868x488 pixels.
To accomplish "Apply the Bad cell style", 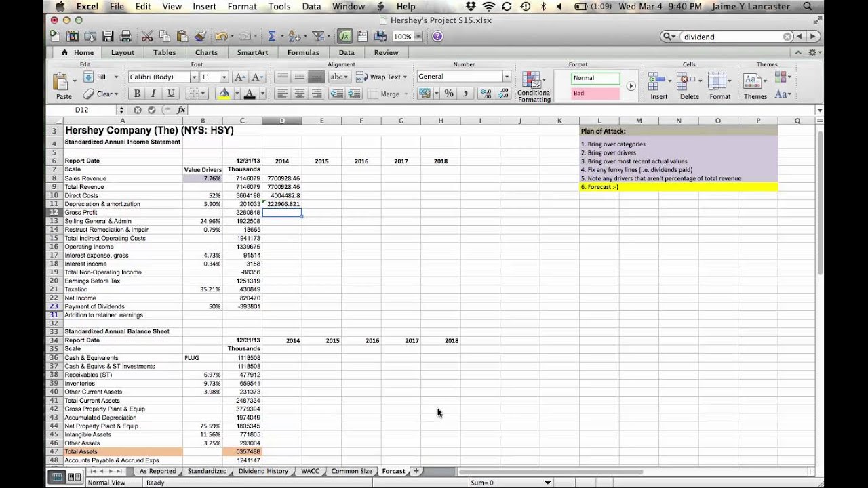I will pos(595,94).
